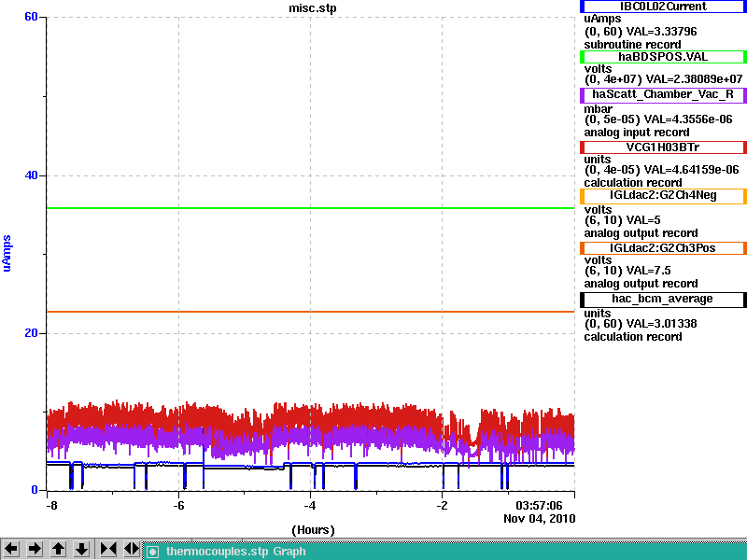Click the Nov 04, 2010 date label

(x=540, y=519)
